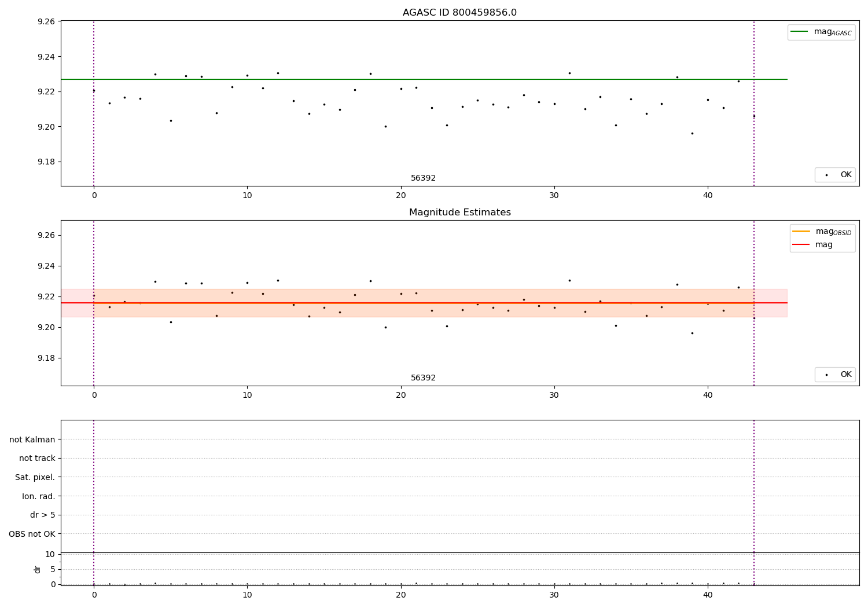Click the red mag line in Magnitude Estimates plot
The width and height of the screenshot is (868, 608).
click(x=424, y=303)
